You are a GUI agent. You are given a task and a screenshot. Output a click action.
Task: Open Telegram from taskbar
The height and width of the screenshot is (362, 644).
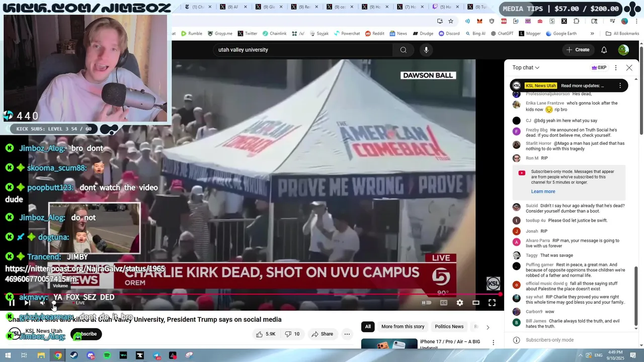(x=156, y=355)
